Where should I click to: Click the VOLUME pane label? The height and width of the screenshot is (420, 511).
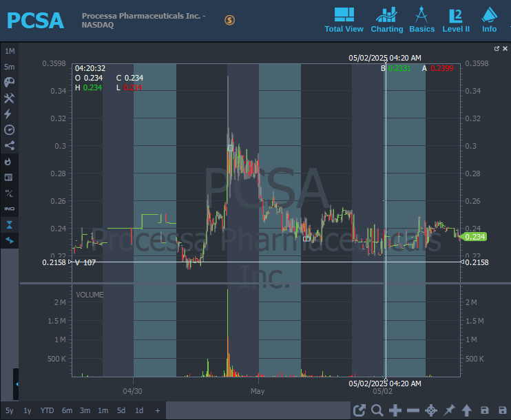point(90,295)
